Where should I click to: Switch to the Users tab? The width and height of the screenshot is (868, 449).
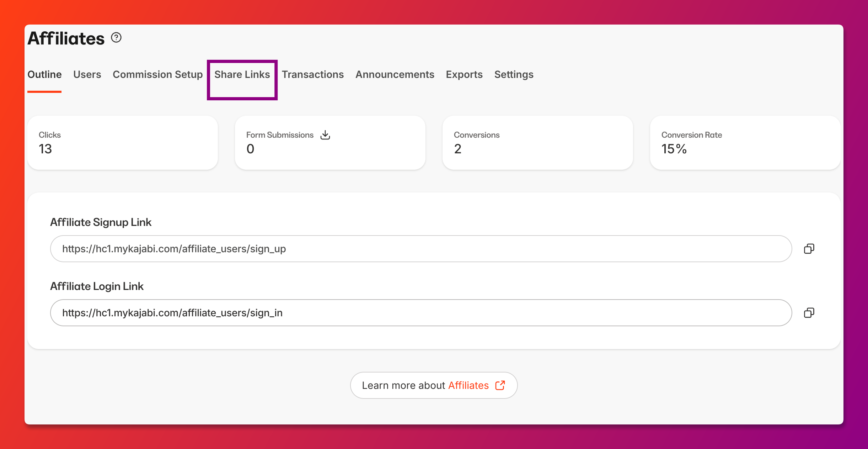tap(87, 74)
